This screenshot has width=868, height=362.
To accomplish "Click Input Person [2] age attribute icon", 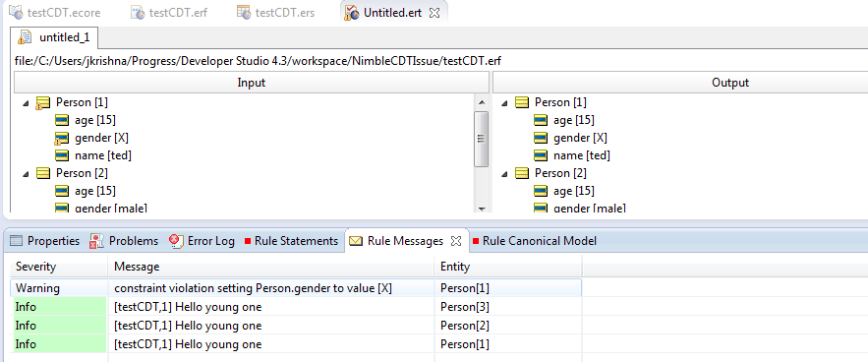I will click(62, 191).
